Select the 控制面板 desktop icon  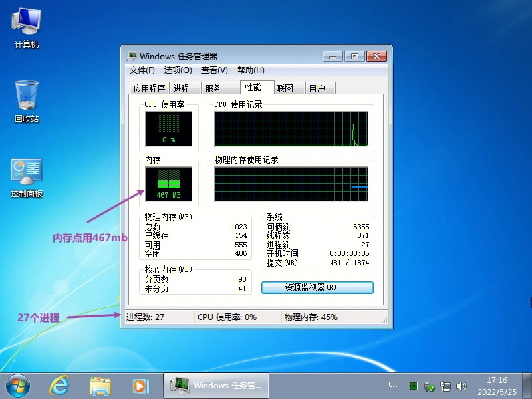27,178
